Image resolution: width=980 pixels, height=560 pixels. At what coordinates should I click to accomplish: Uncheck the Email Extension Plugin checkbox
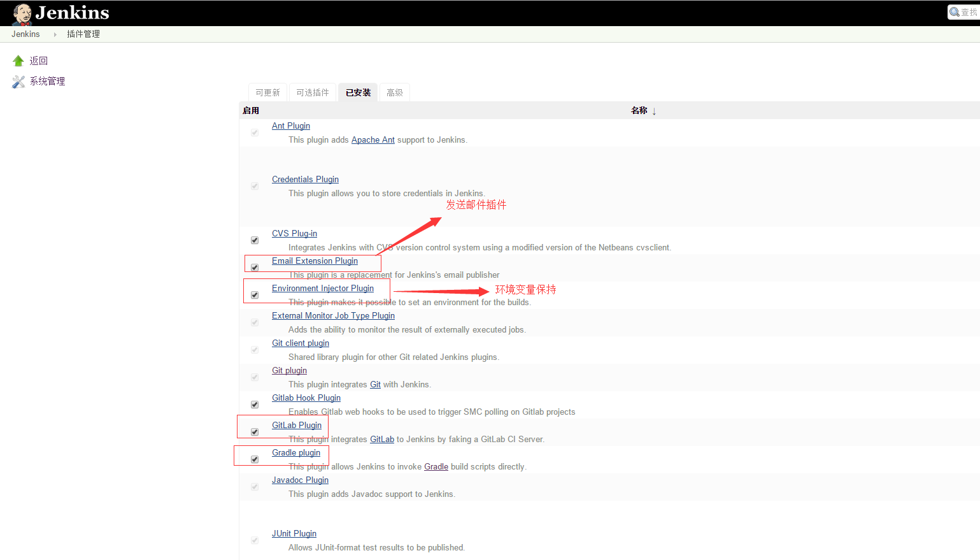tap(255, 268)
